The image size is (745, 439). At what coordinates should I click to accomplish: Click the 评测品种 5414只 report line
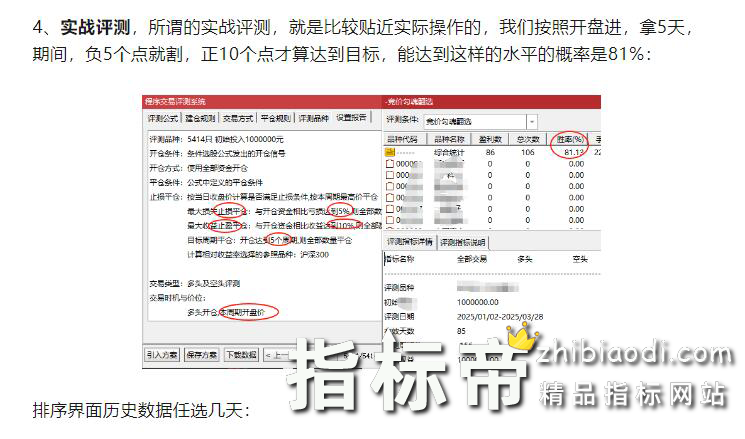click(x=216, y=139)
